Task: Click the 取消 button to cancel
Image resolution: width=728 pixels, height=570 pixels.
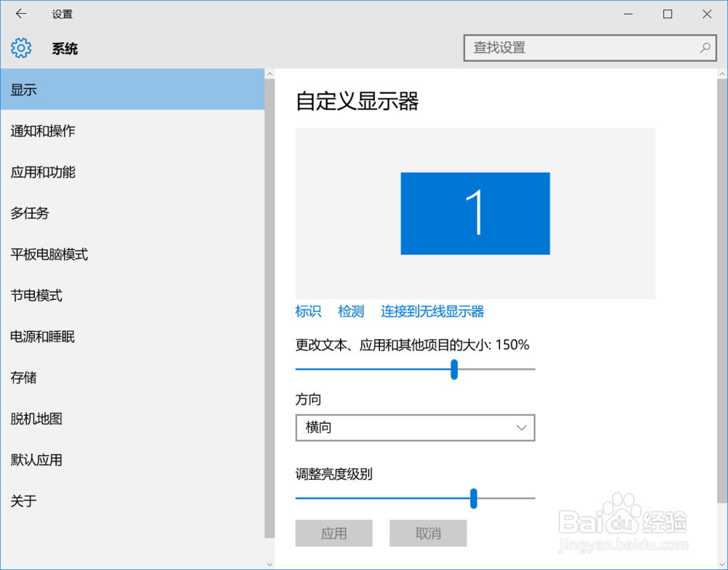Action: coord(428,533)
